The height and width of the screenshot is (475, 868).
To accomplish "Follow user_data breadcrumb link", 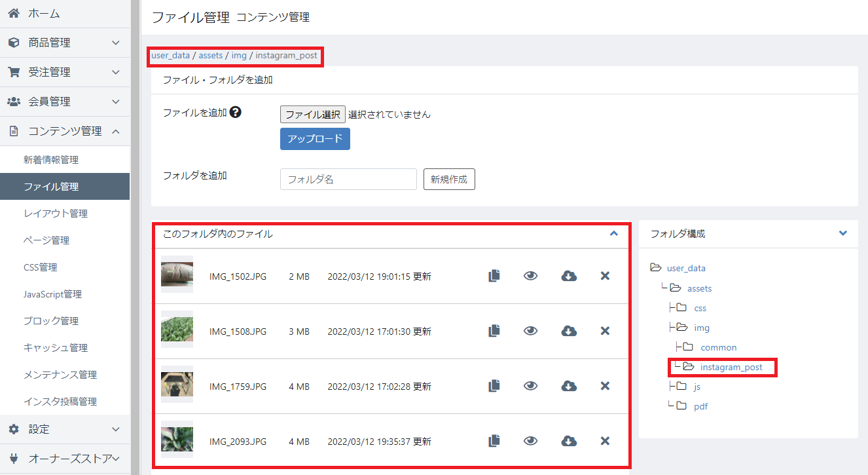I will pos(170,56).
